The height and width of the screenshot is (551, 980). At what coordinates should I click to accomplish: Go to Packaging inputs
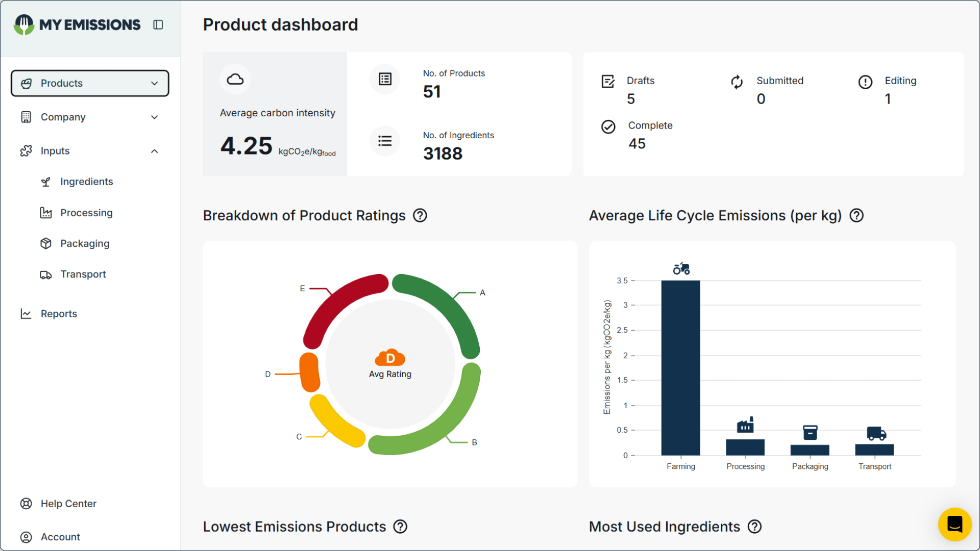click(x=85, y=243)
